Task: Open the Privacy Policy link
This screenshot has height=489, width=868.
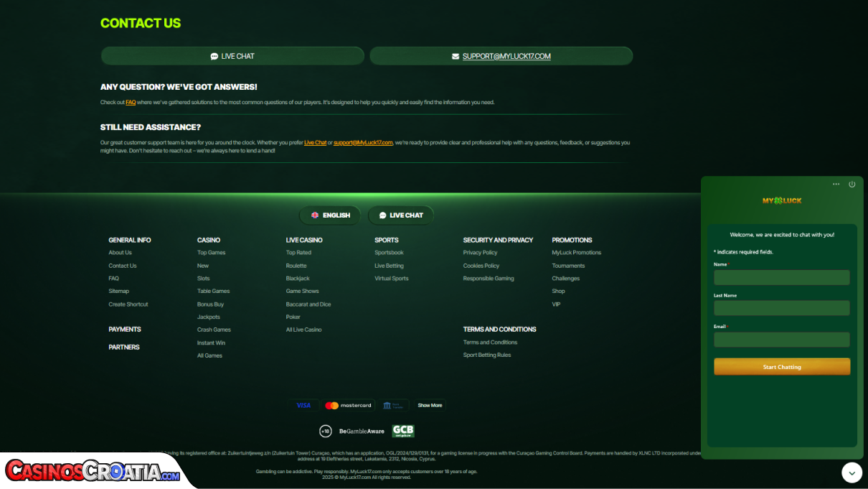Action: (481, 253)
